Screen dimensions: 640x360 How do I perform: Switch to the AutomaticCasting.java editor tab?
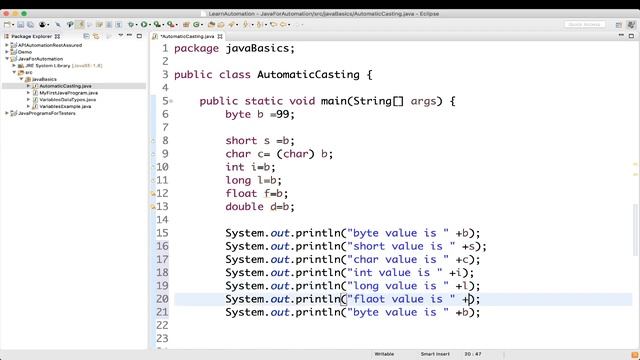tap(187, 36)
